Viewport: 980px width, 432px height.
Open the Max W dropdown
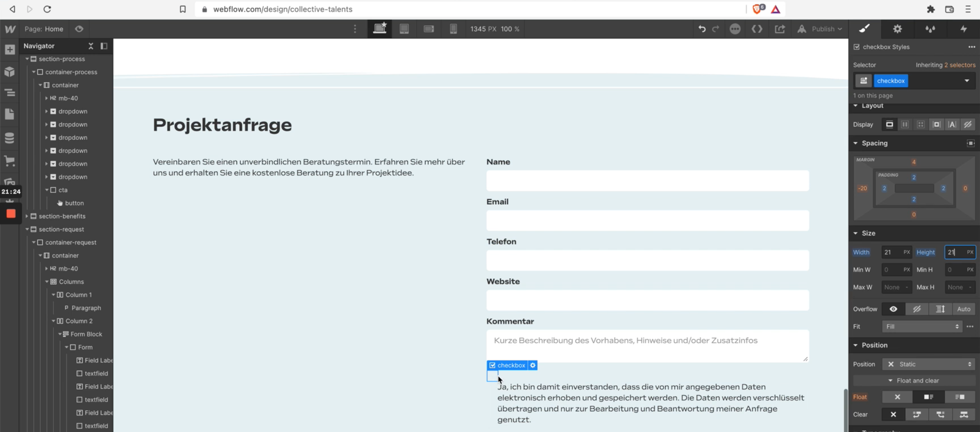click(x=897, y=287)
